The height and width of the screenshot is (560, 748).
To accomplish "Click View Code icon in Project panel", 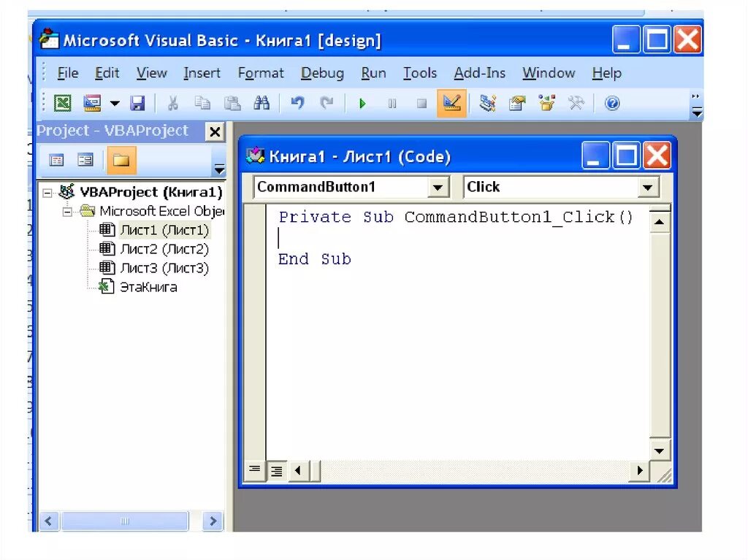I will [x=56, y=161].
